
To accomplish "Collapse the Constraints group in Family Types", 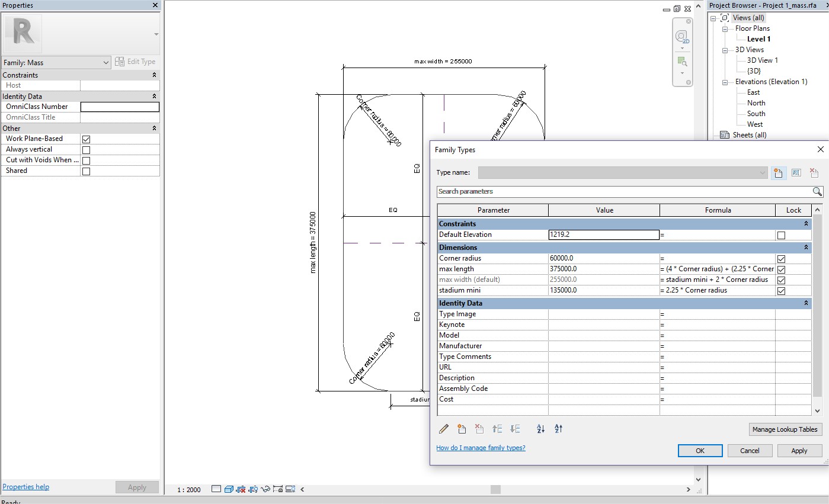I will pyautogui.click(x=806, y=224).
